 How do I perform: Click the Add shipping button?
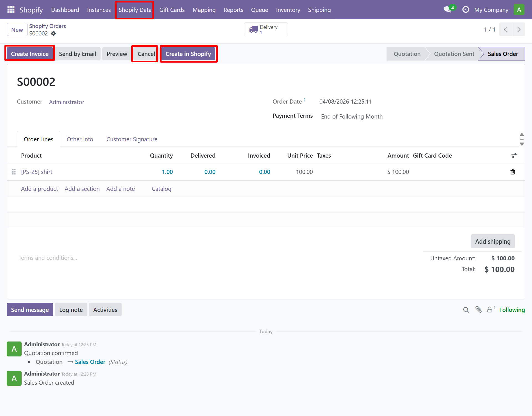493,241
